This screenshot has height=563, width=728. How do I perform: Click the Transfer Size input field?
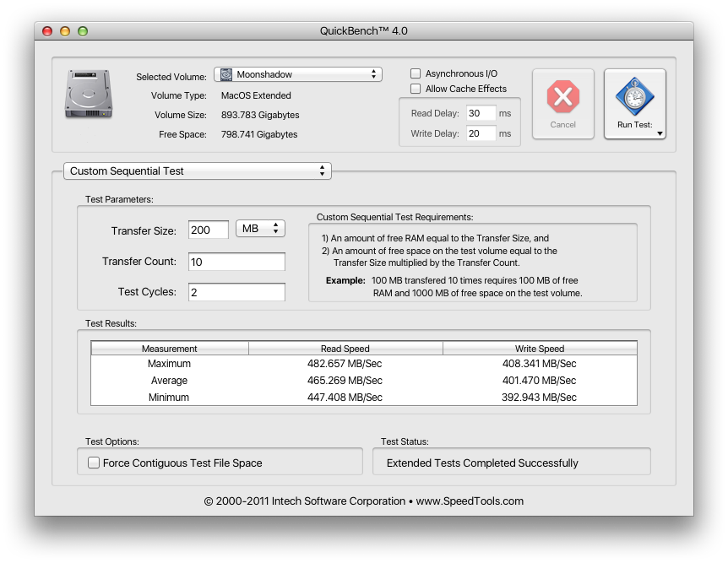coord(208,230)
